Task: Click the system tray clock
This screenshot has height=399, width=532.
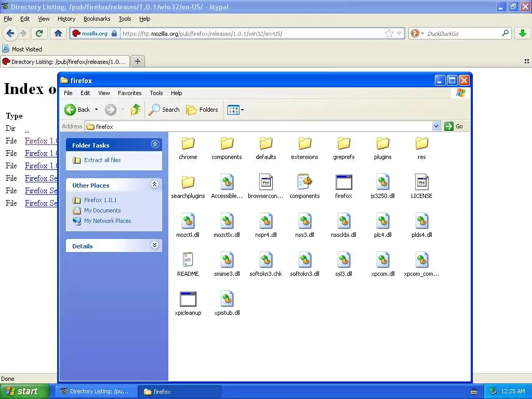Action: (x=513, y=391)
